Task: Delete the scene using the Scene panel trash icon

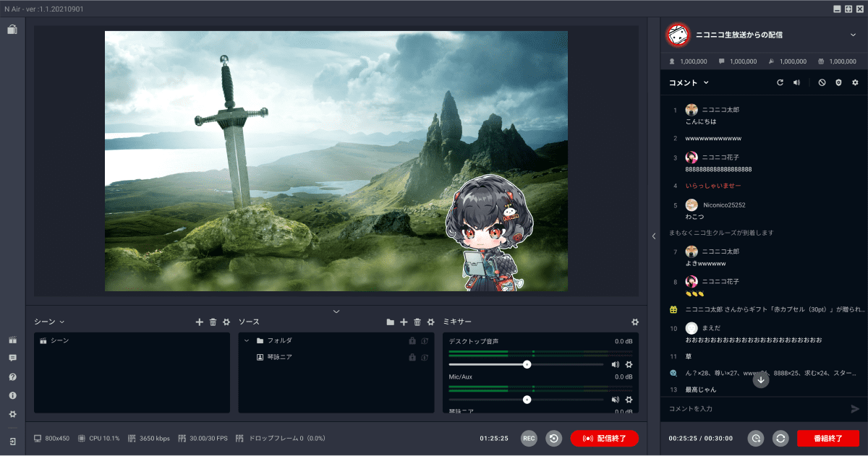Action: click(213, 322)
